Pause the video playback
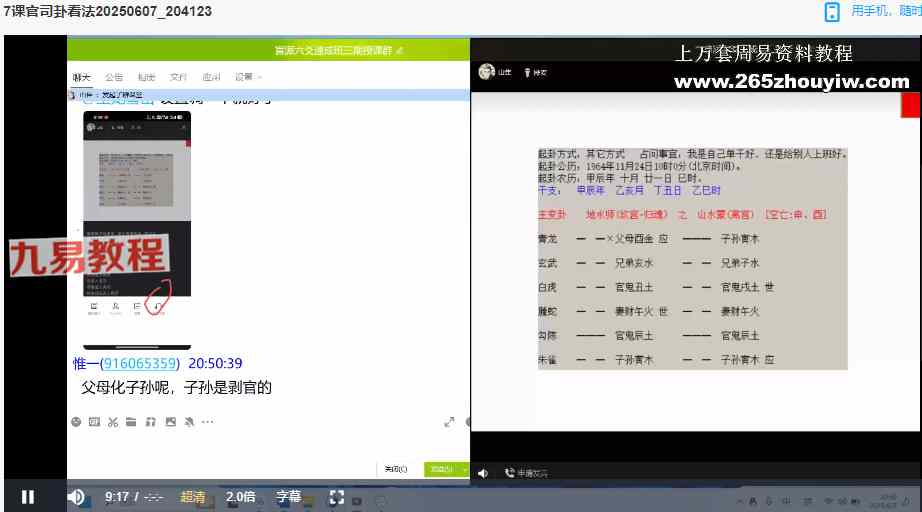The image size is (922, 512). [28, 497]
